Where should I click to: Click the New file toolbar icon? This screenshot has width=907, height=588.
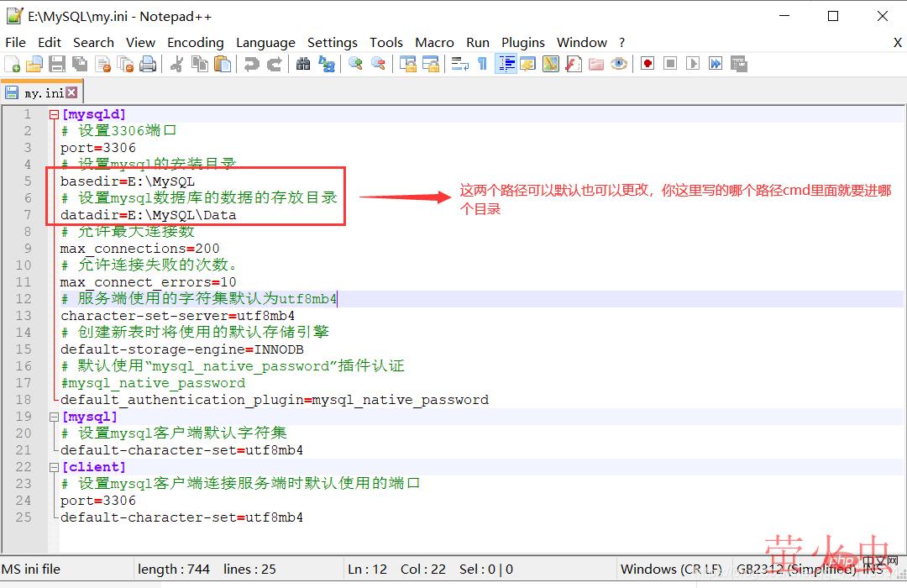[x=13, y=64]
